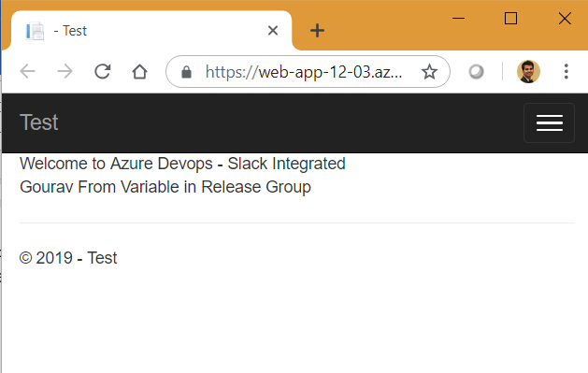Open the user profile avatar
The width and height of the screenshot is (588, 373).
tap(528, 72)
